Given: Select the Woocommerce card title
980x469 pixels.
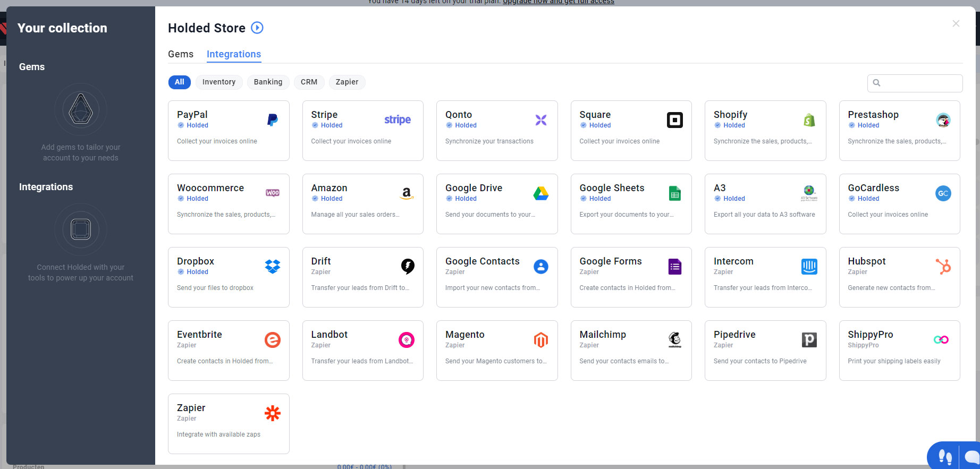Looking at the screenshot, I should 210,188.
